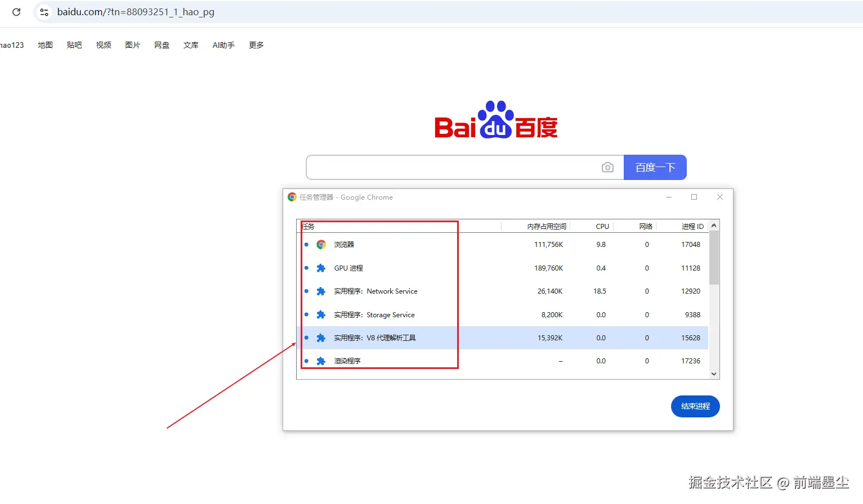Open the 地图 link

coord(45,45)
